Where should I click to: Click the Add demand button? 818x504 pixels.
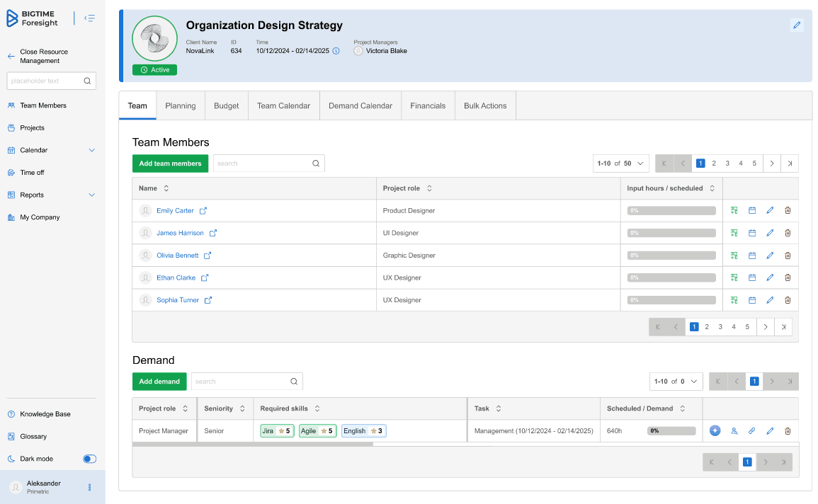159,382
